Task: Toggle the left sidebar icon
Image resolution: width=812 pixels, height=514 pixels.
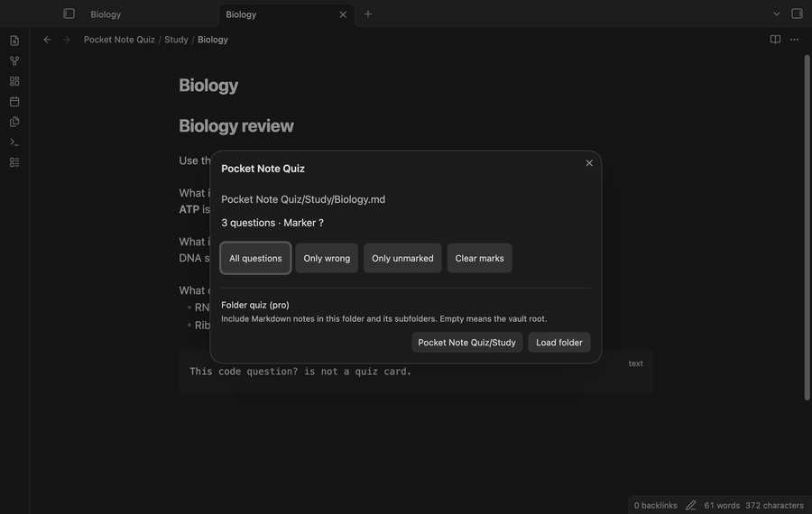Action: [69, 14]
